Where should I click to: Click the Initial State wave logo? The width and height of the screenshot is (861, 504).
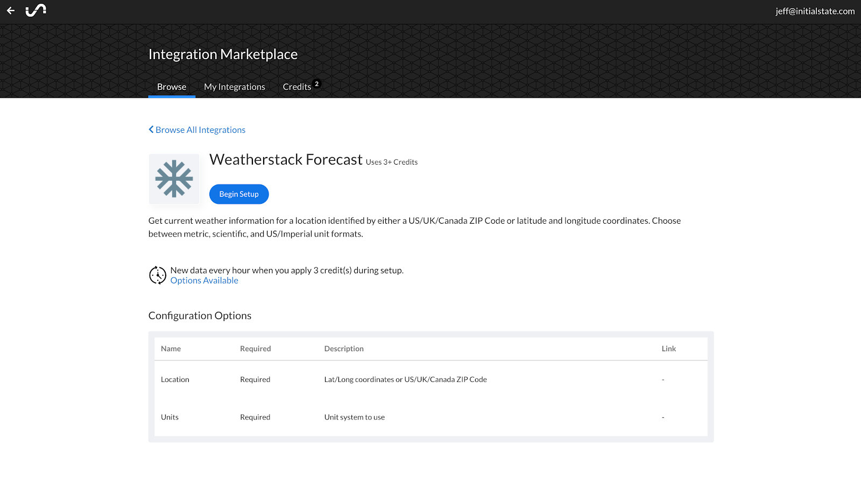pos(36,10)
